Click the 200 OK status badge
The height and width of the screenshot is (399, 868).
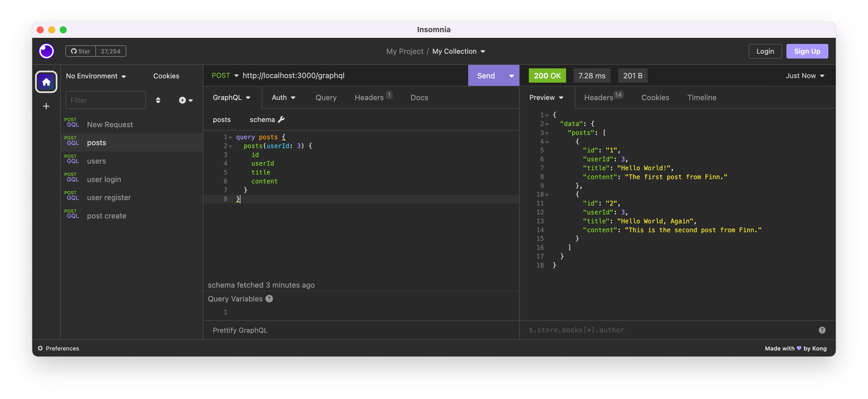click(547, 76)
